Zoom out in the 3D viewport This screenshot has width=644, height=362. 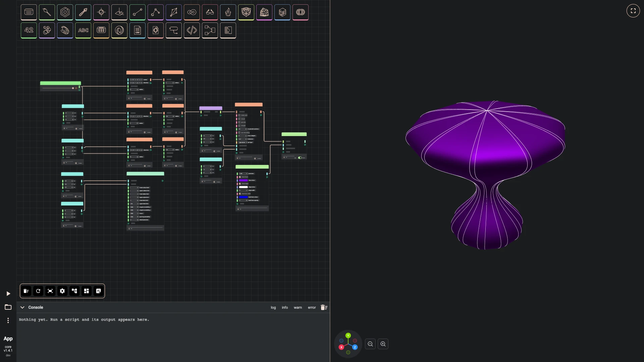(370, 344)
